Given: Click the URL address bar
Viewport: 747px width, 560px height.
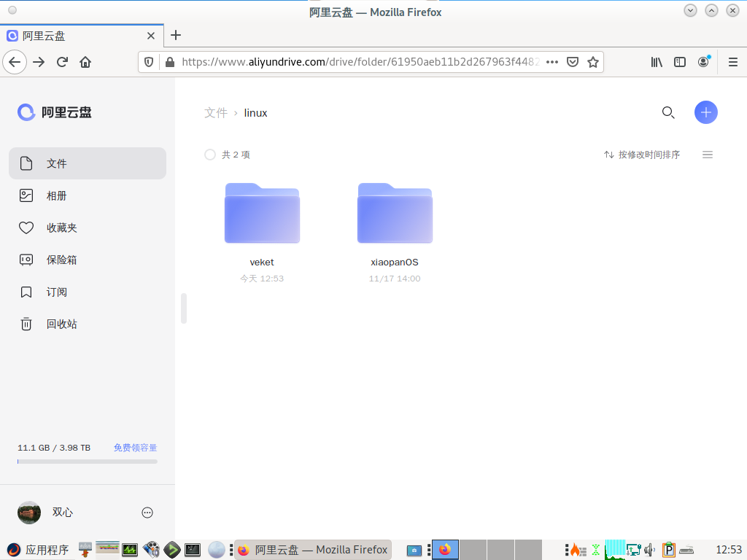Looking at the screenshot, I should [361, 62].
